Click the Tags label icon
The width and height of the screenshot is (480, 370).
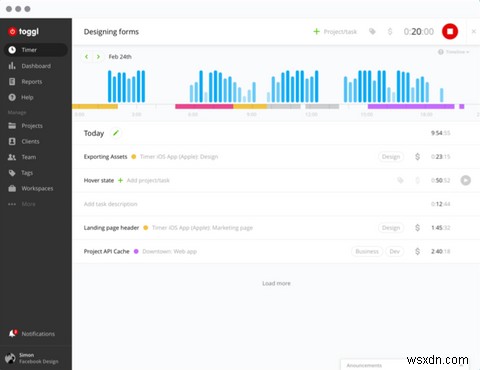12,173
